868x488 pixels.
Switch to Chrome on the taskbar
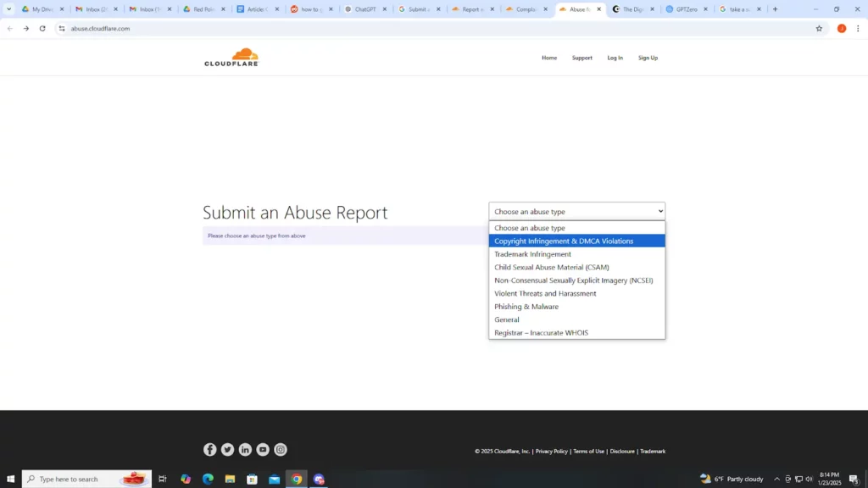tap(297, 480)
